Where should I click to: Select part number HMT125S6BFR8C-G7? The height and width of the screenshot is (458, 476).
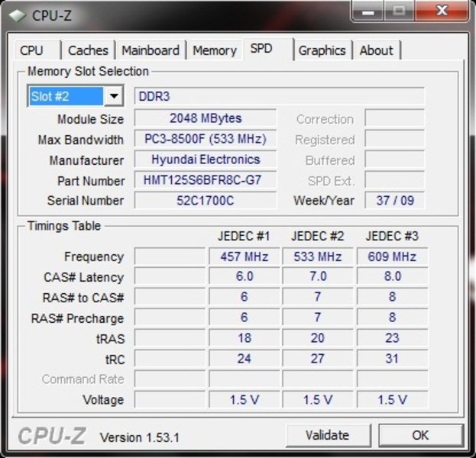click(206, 180)
